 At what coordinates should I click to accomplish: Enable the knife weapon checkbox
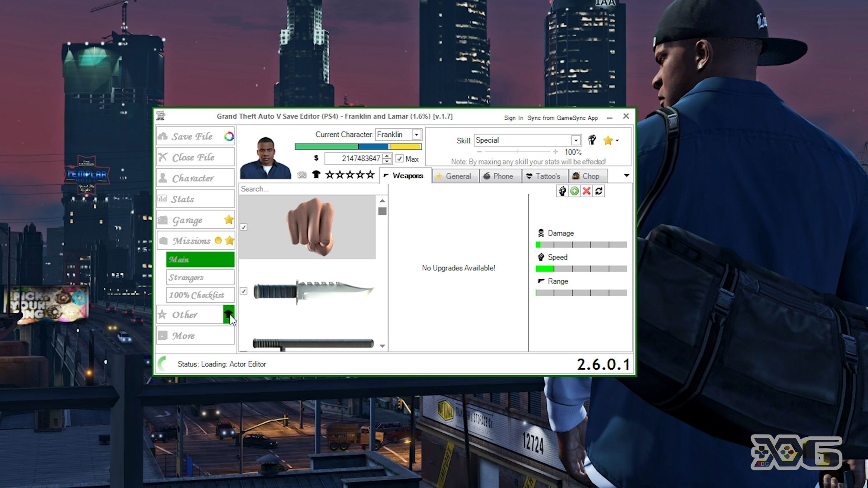click(243, 291)
